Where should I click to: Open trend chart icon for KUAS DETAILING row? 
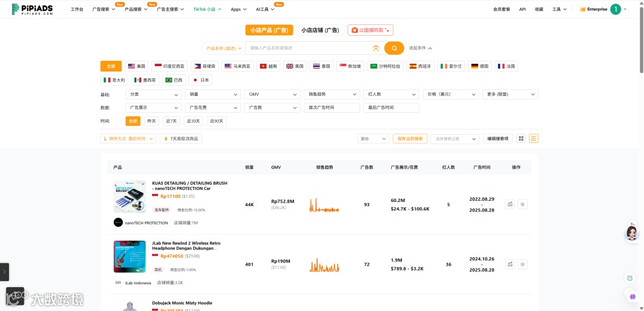[510, 204]
